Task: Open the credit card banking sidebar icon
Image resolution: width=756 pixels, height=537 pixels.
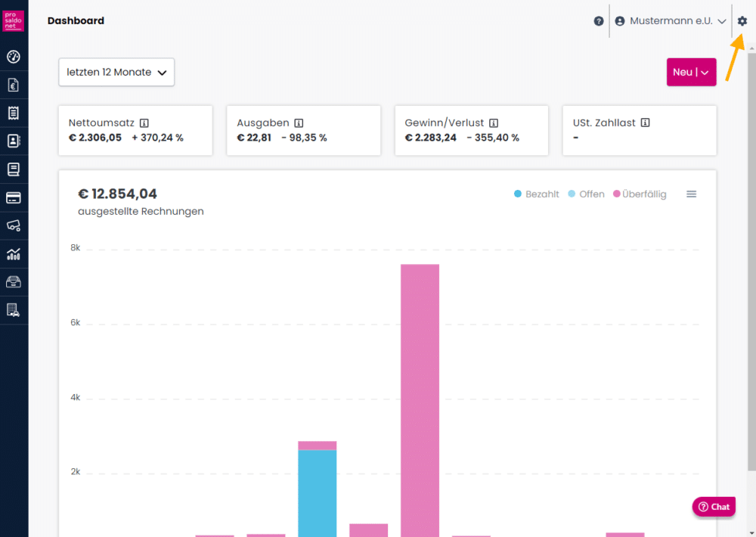Action: [x=14, y=197]
